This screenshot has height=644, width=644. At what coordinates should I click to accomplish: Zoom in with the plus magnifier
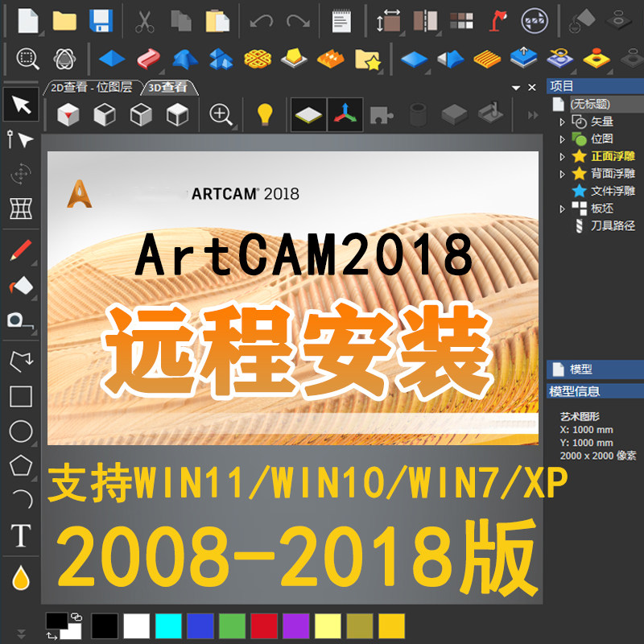[x=221, y=114]
